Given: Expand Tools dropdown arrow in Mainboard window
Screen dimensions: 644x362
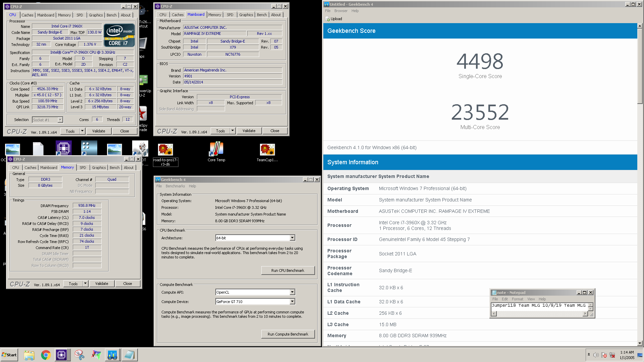Looking at the screenshot, I should point(232,131).
